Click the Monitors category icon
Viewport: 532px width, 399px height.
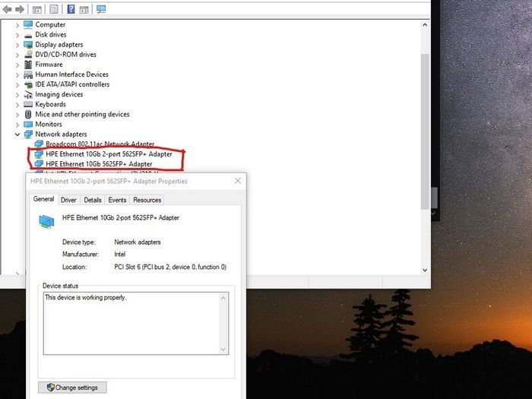(x=28, y=125)
